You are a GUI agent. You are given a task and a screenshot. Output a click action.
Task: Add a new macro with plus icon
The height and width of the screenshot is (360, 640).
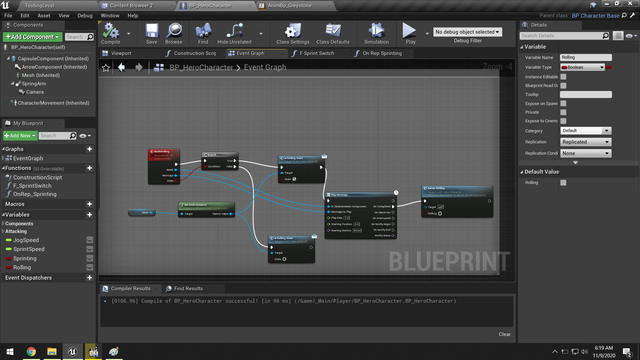coord(89,204)
